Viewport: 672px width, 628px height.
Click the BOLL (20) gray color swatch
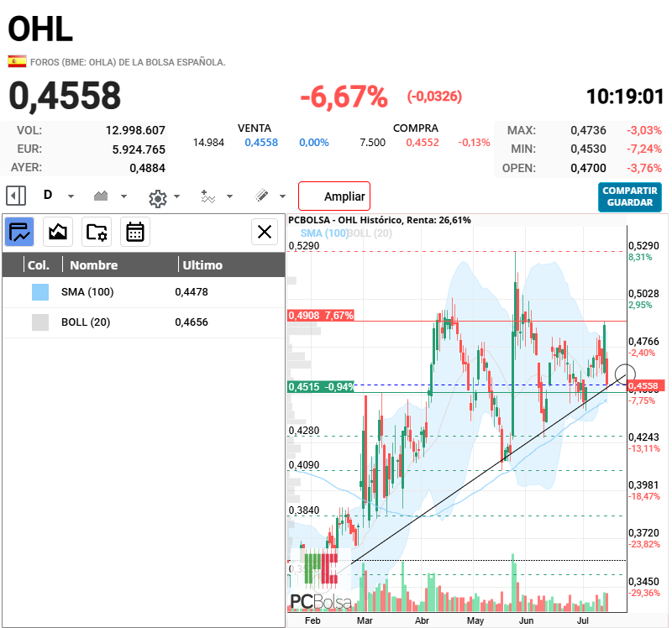[x=40, y=322]
